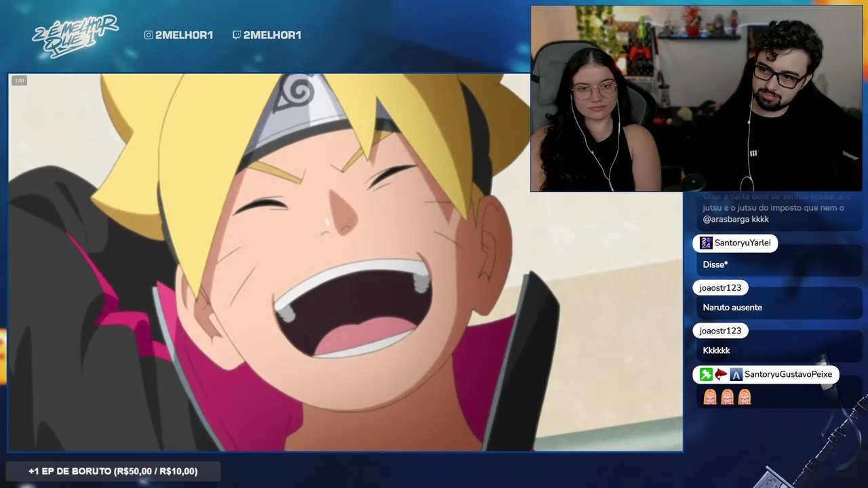Click the 2 É Melhor Que 1 channel logo
868x488 pixels.
coord(75,35)
